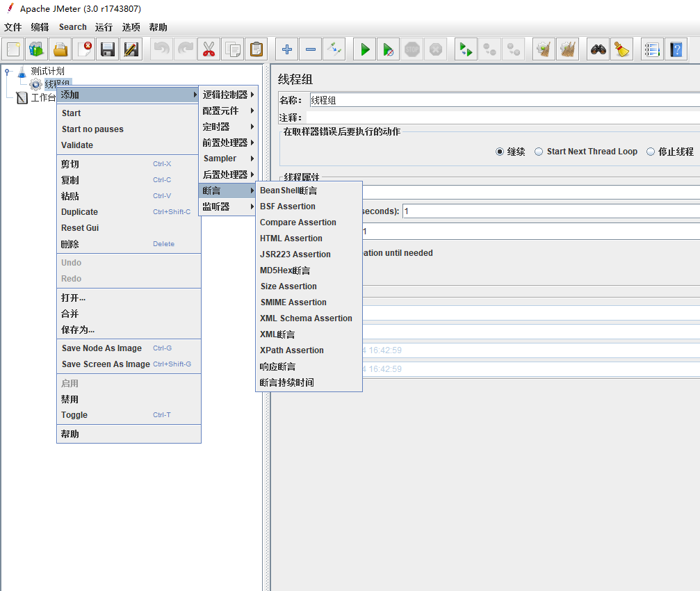The image size is (700, 591).
Task: Open the Function helper list icon
Action: click(652, 49)
